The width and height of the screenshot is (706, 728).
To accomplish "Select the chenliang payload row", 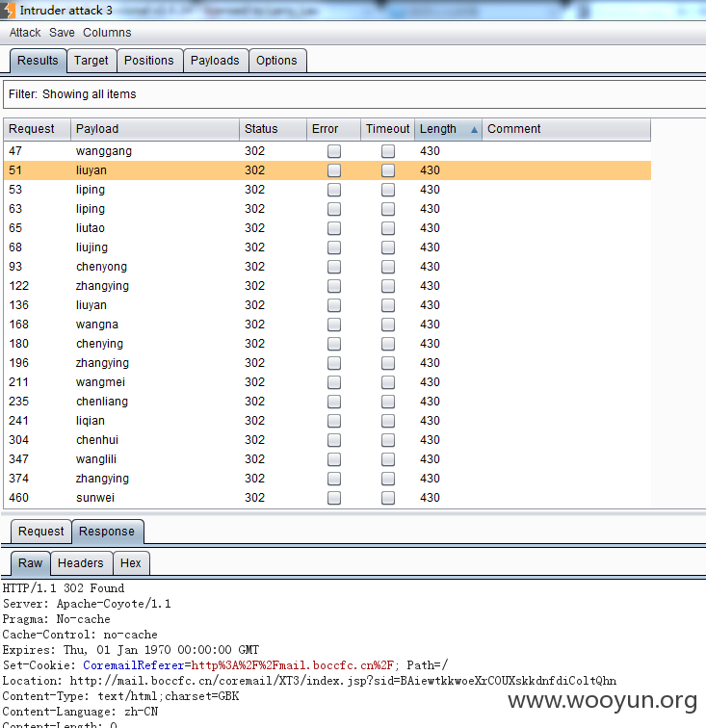I will click(327, 402).
